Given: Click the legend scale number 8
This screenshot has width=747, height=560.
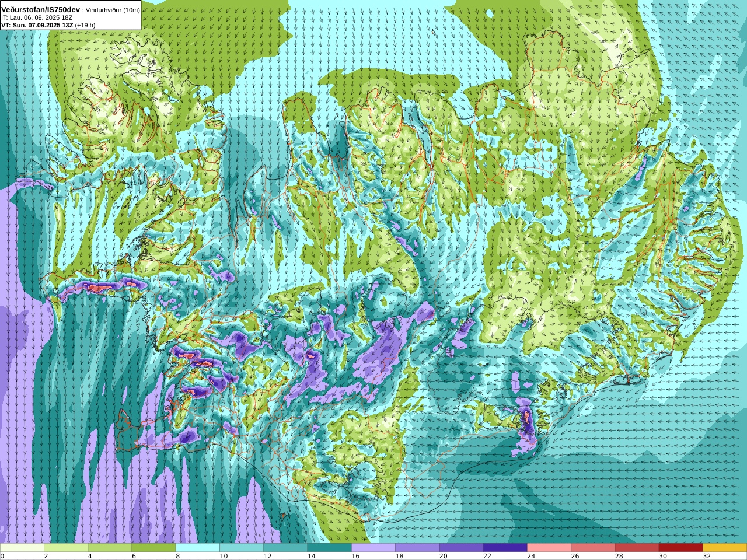Looking at the screenshot, I should [x=178, y=556].
